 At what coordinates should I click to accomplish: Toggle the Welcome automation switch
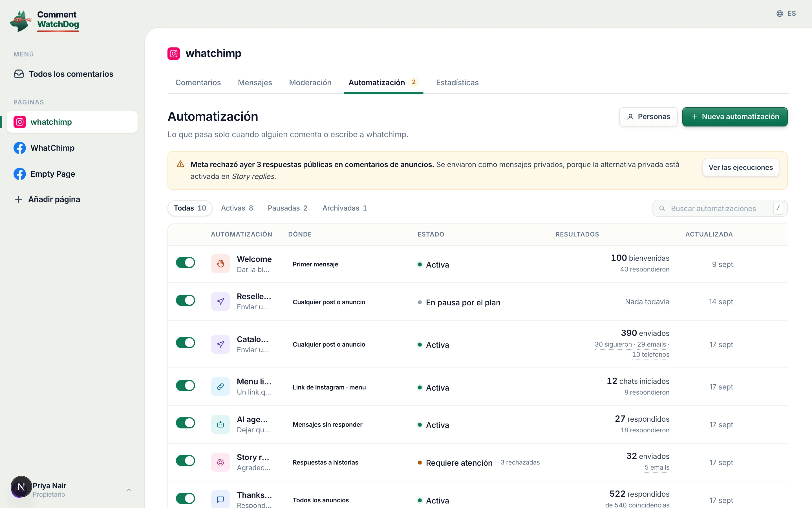click(x=186, y=263)
